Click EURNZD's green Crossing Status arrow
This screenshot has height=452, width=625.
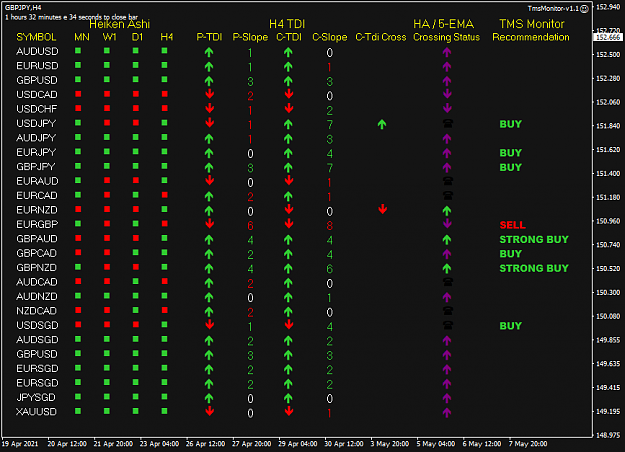447,210
